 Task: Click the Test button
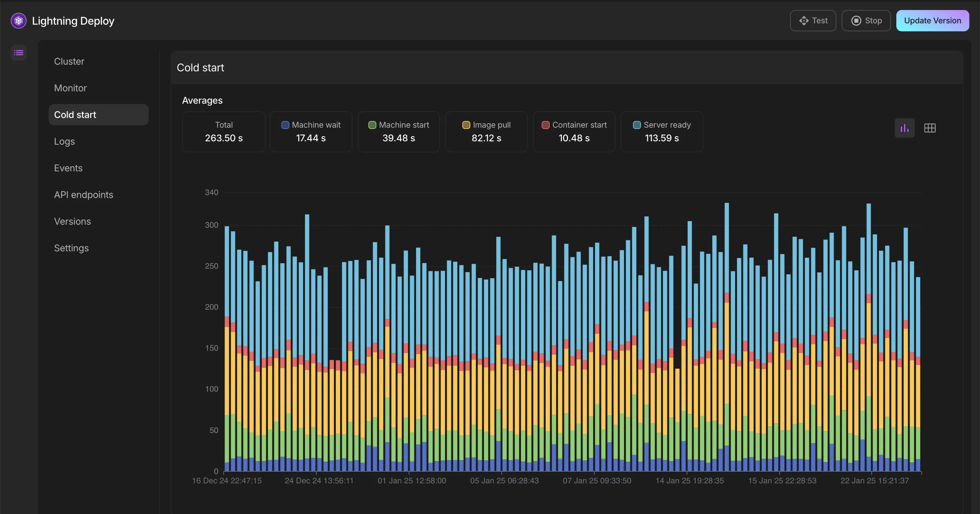pyautogui.click(x=813, y=21)
